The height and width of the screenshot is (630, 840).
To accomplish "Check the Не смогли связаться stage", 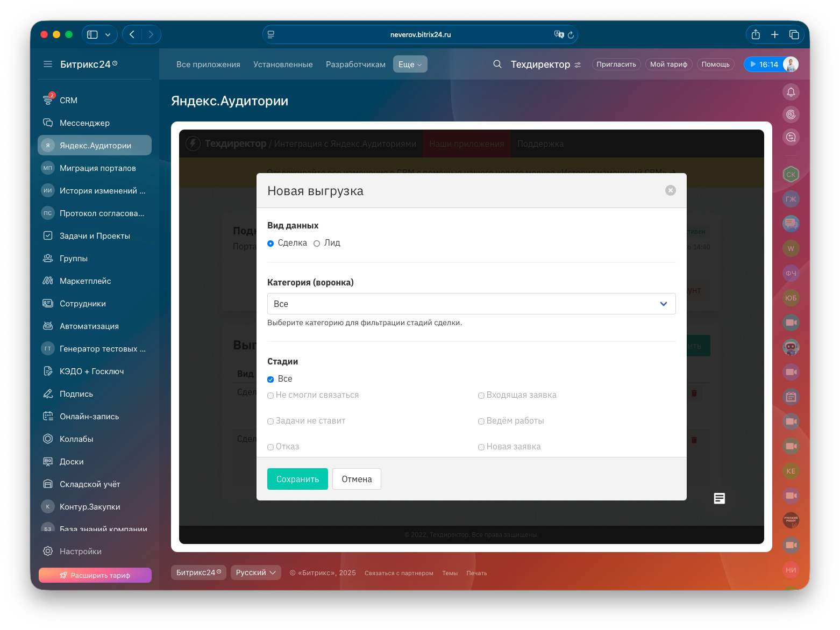I will tap(270, 396).
